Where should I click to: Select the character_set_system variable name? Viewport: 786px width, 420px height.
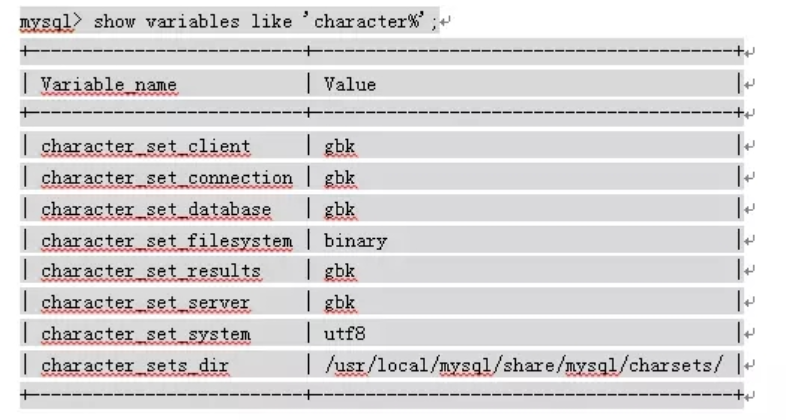click(x=146, y=334)
